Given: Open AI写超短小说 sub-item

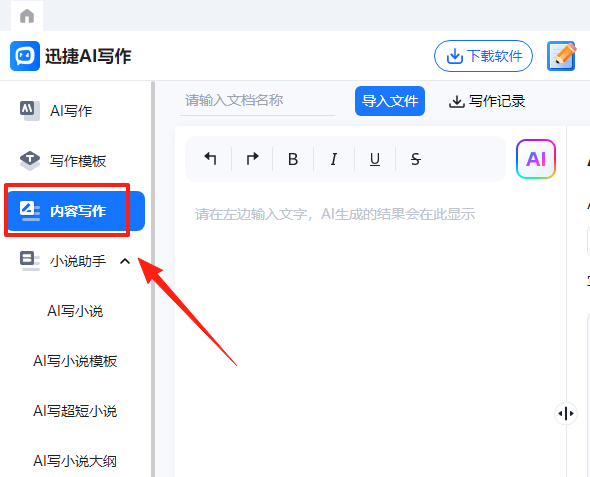Looking at the screenshot, I should [75, 411].
